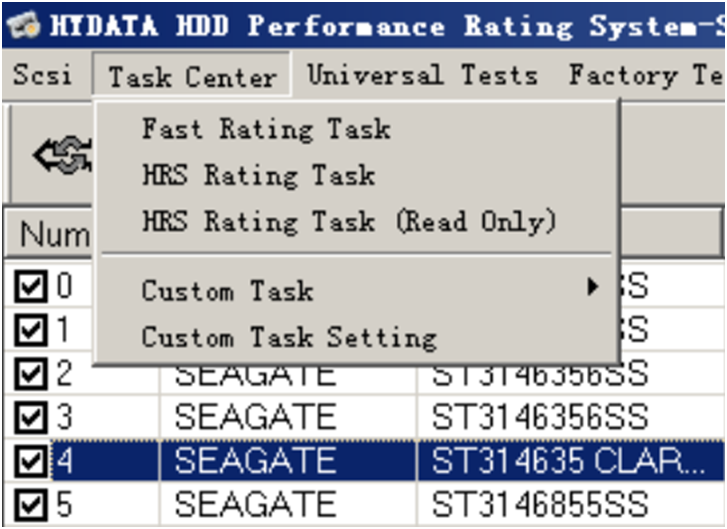Open the Universal Tests menu
The width and height of the screenshot is (727, 529).
[x=422, y=75]
